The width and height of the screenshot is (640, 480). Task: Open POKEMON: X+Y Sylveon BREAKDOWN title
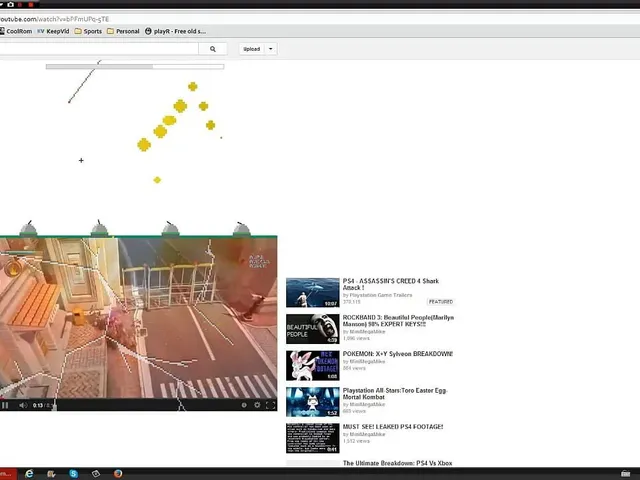pos(398,354)
